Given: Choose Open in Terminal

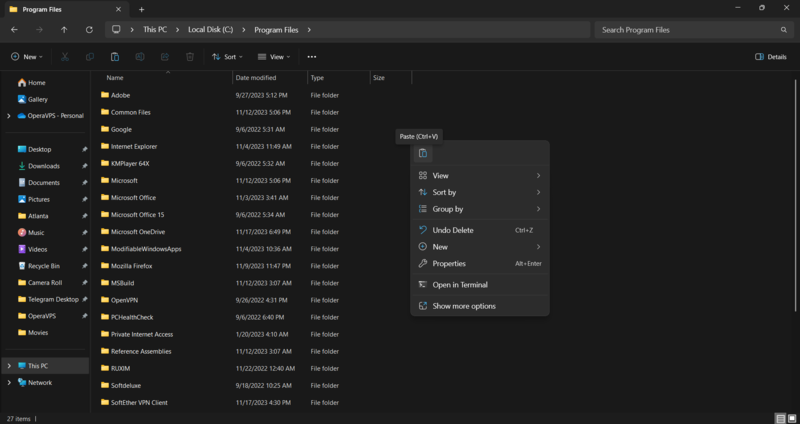Looking at the screenshot, I should (x=460, y=285).
